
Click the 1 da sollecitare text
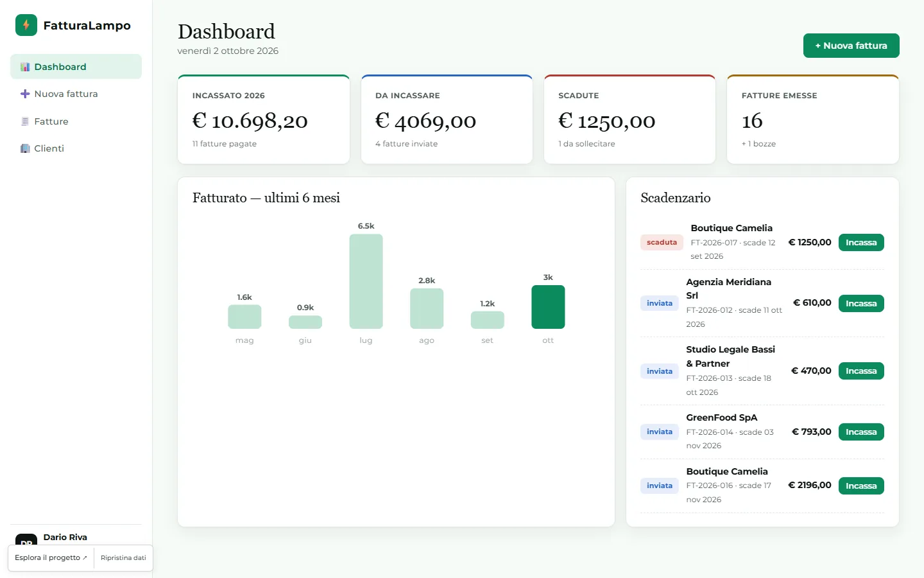click(x=586, y=144)
